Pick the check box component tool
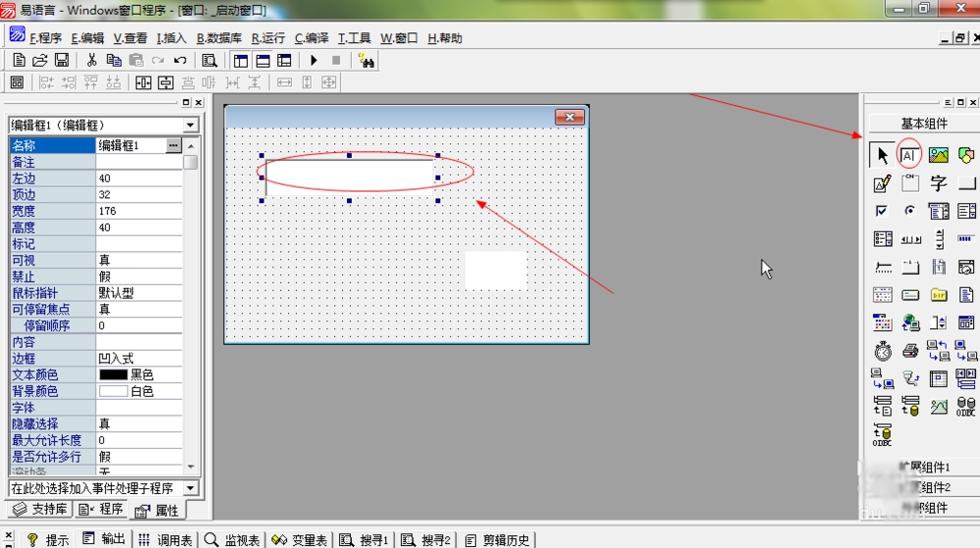Viewport: 980px width, 548px height. click(882, 211)
